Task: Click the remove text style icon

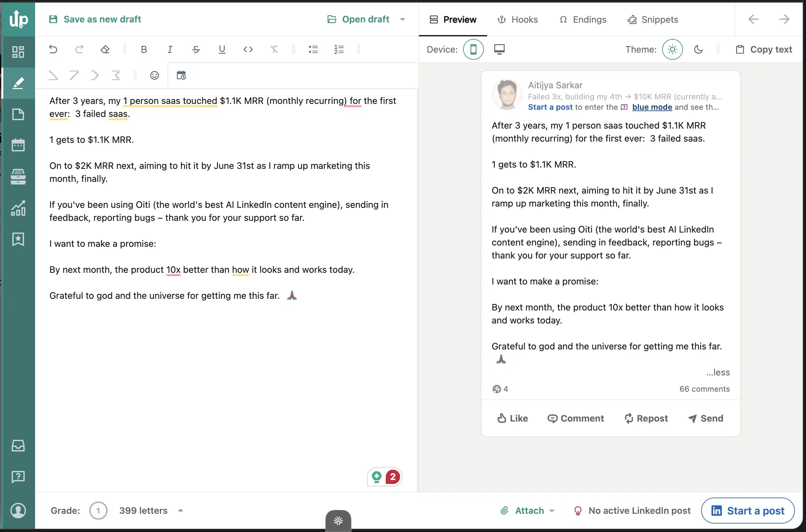Action: tap(274, 50)
